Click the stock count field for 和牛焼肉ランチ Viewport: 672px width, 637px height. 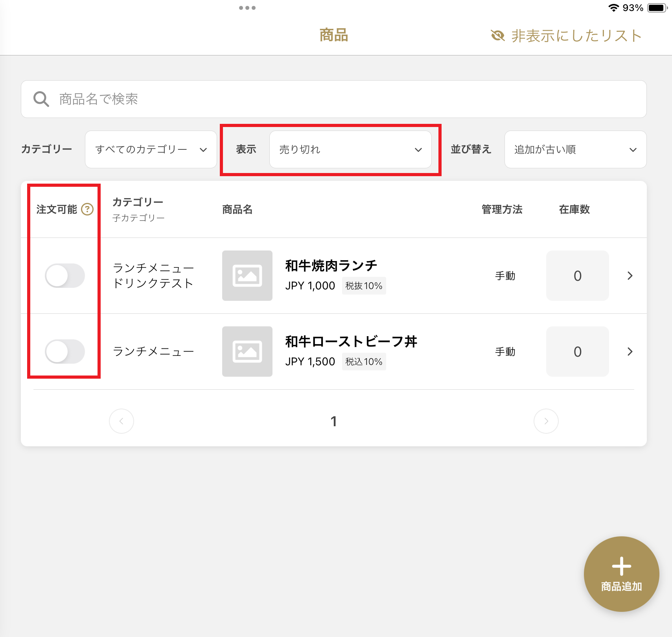tap(577, 276)
